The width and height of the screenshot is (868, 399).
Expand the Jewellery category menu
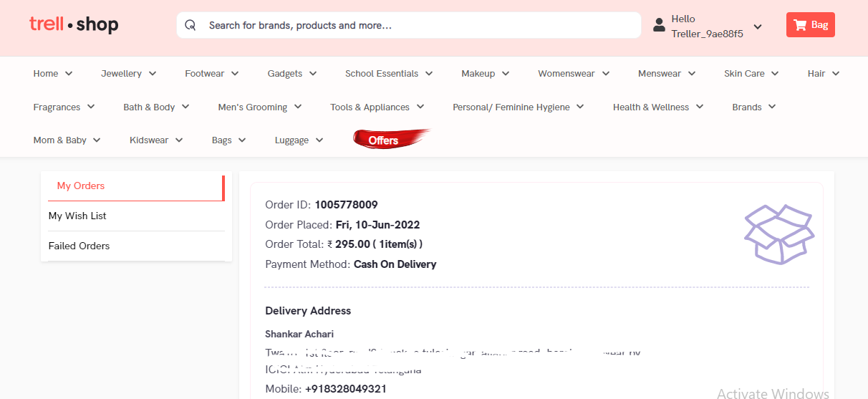point(128,73)
